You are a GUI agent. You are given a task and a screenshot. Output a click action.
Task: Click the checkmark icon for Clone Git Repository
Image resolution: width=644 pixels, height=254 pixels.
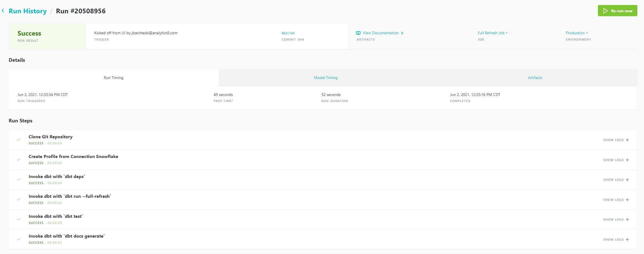(x=19, y=140)
